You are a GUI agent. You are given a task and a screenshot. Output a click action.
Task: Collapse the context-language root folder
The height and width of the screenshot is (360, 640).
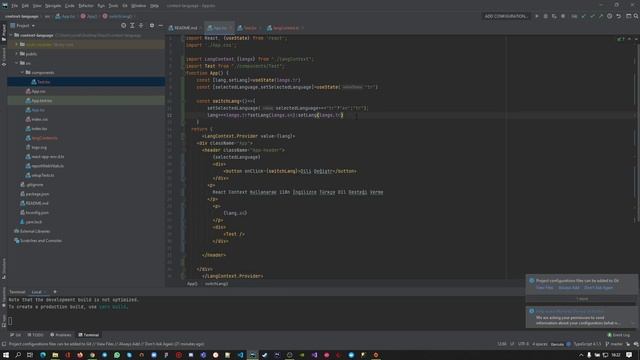click(11, 36)
